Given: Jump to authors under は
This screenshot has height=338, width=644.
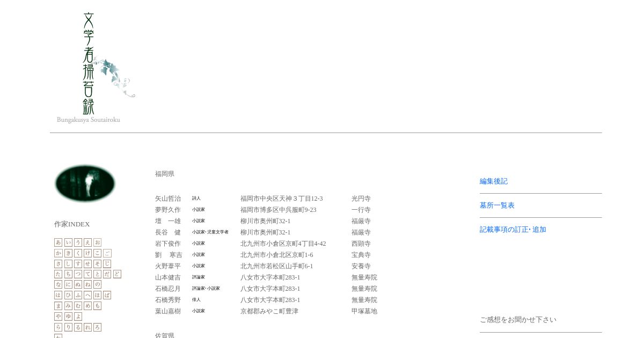Looking at the screenshot, I should (58, 295).
